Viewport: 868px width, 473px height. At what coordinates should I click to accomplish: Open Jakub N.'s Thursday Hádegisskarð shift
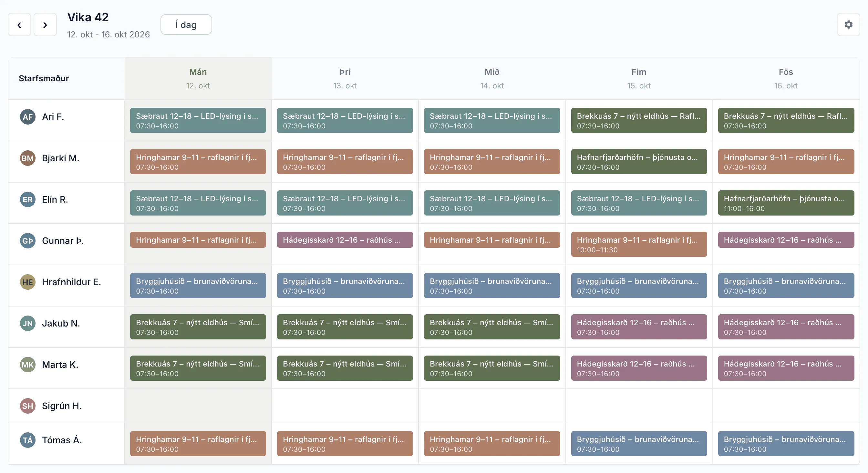(639, 327)
